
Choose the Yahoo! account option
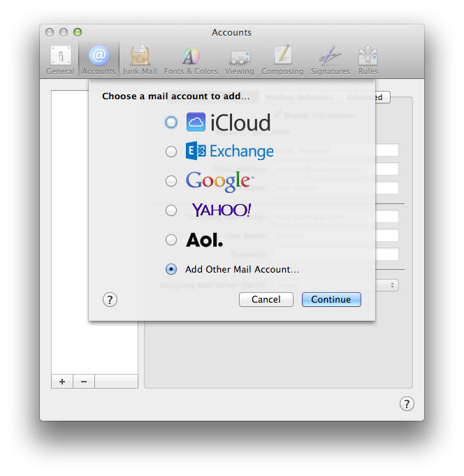171,210
